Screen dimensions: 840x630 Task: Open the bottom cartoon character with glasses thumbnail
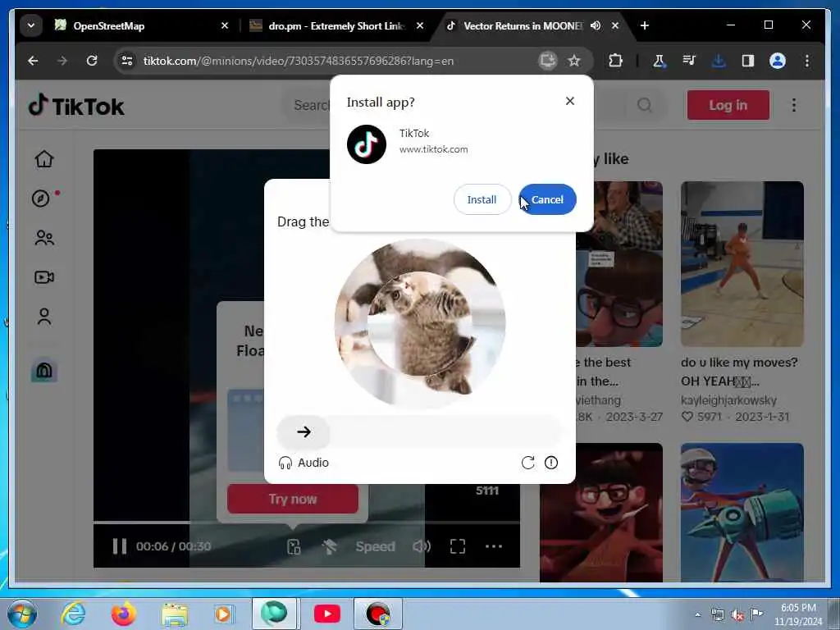pyautogui.click(x=601, y=512)
